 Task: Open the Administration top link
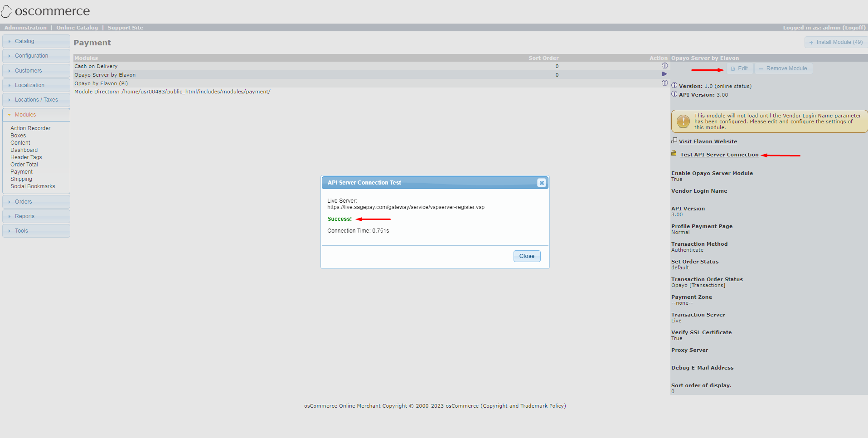tap(25, 28)
